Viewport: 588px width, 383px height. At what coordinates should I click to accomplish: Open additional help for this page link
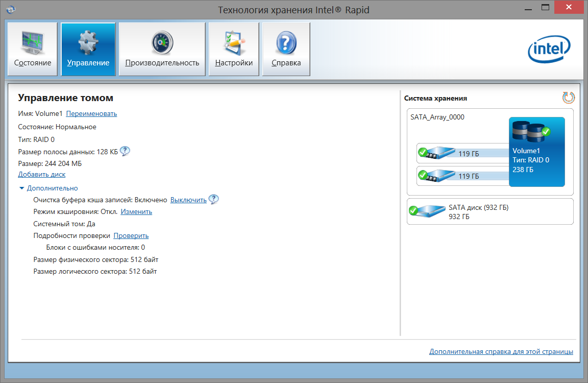501,351
